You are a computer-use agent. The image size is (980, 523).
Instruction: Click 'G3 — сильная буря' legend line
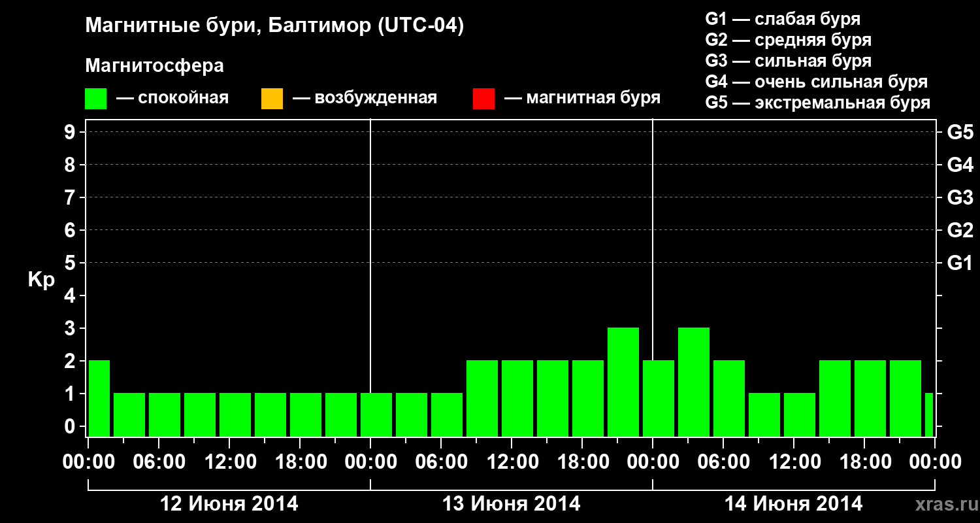789,61
